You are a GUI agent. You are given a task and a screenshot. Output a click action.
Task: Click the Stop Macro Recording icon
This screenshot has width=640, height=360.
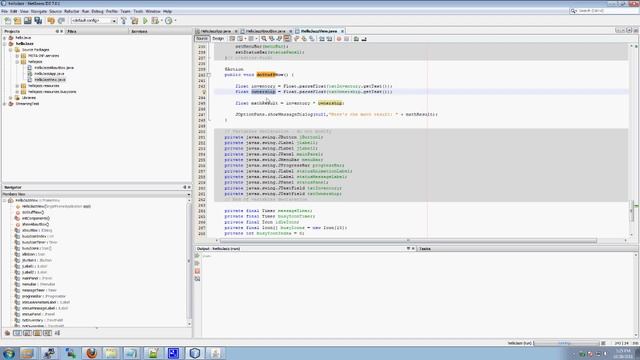click(x=347, y=39)
